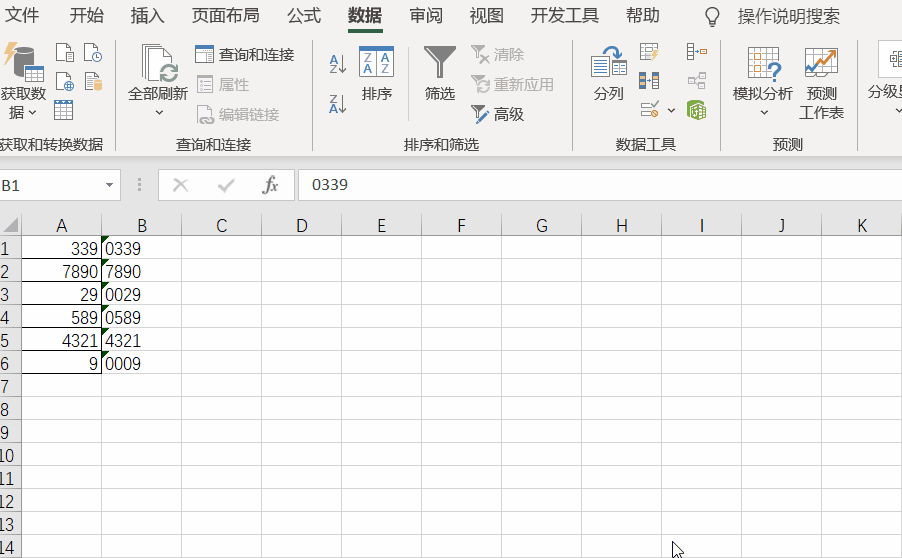Switch to the 开发工具 developer tab

[x=564, y=16]
